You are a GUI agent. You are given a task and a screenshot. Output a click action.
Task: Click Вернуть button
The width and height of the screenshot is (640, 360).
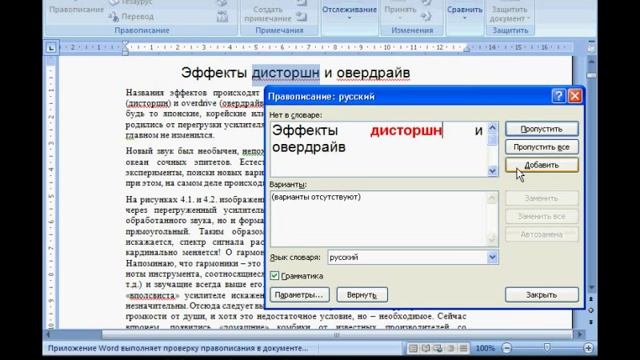[x=362, y=295]
